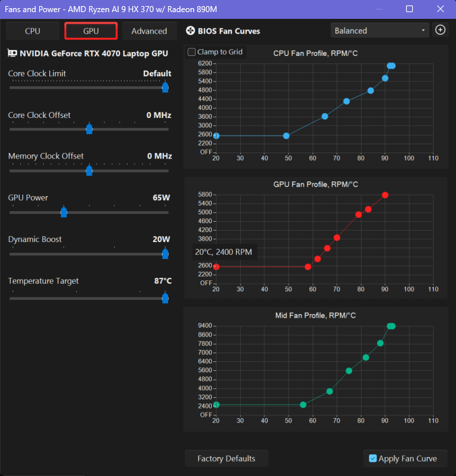Select CPU fan curve point near 50°C
This screenshot has width=456, height=476.
286,136
